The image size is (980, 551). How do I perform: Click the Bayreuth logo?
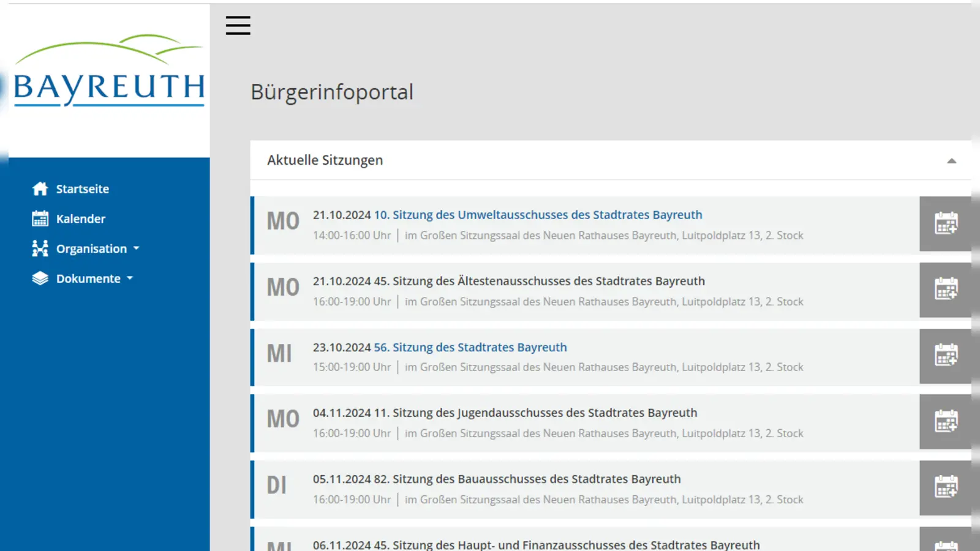[108, 72]
